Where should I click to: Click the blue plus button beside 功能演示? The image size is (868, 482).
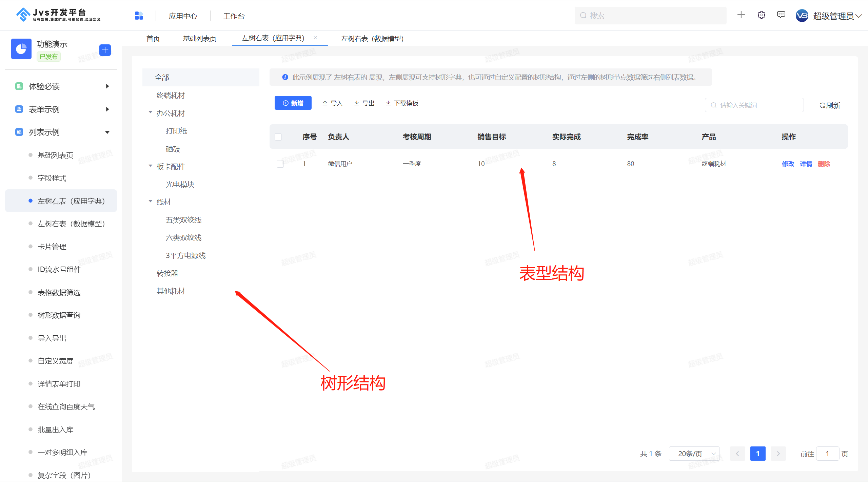105,50
